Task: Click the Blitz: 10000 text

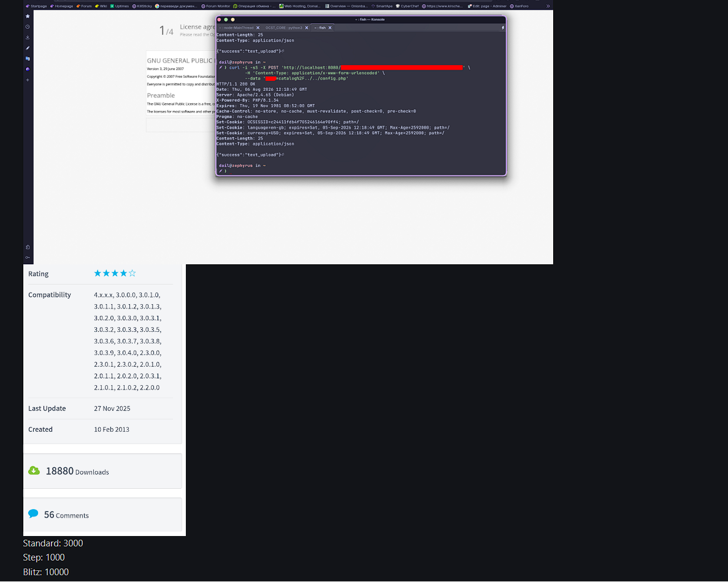Action: click(x=45, y=572)
